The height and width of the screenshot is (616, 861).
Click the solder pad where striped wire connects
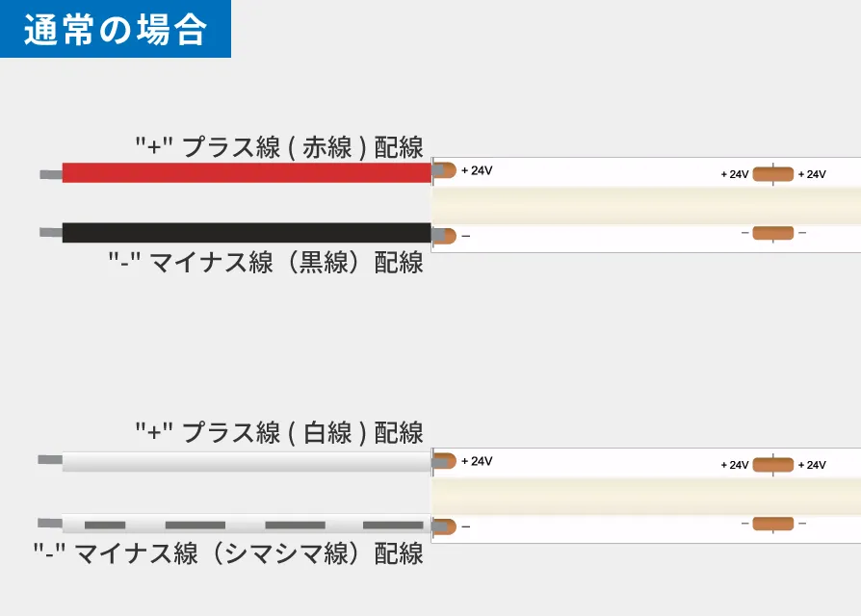point(444,526)
